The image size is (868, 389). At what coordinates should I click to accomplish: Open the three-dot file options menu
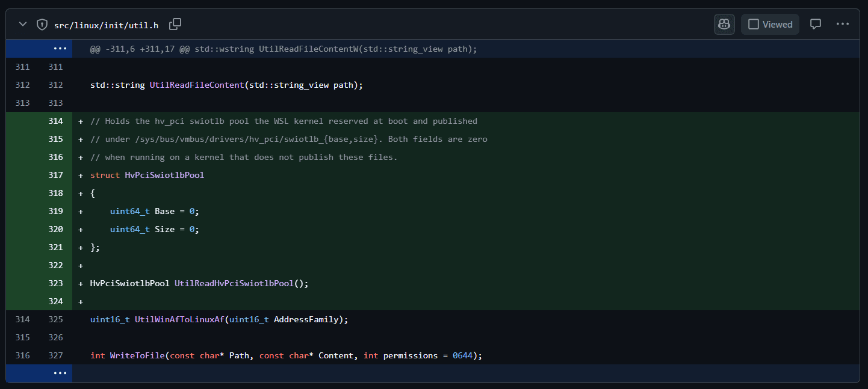coord(842,24)
